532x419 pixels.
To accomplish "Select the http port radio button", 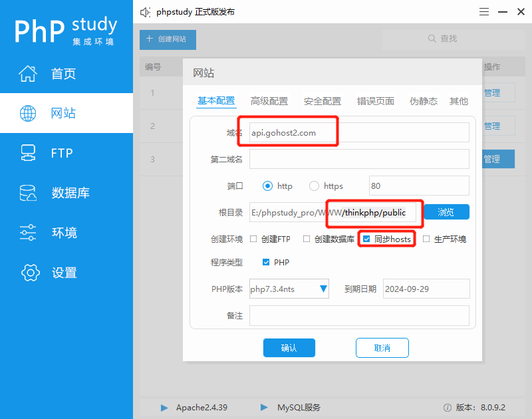I will [267, 186].
